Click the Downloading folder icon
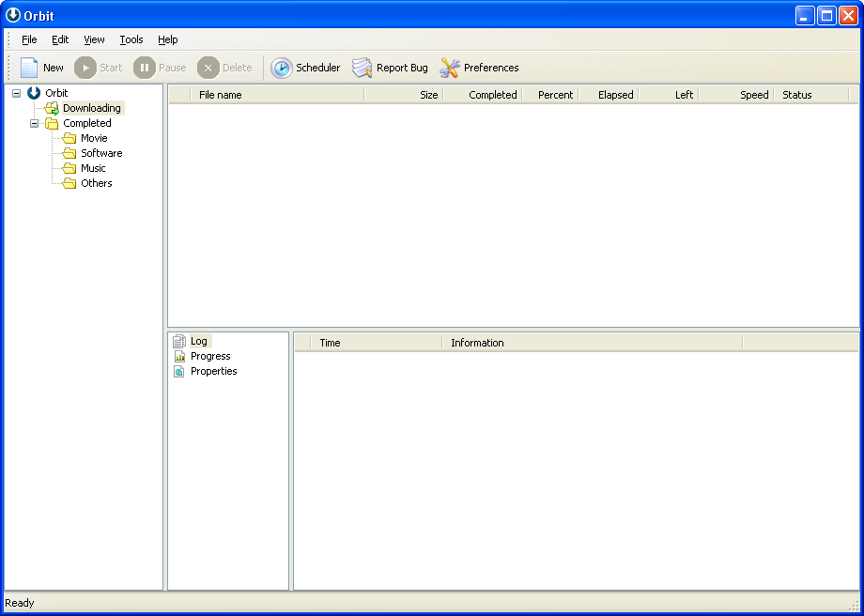The image size is (864, 616). [x=52, y=108]
